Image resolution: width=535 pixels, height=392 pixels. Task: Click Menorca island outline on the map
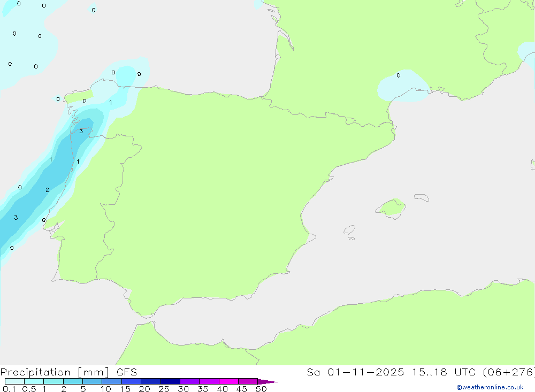422,197
